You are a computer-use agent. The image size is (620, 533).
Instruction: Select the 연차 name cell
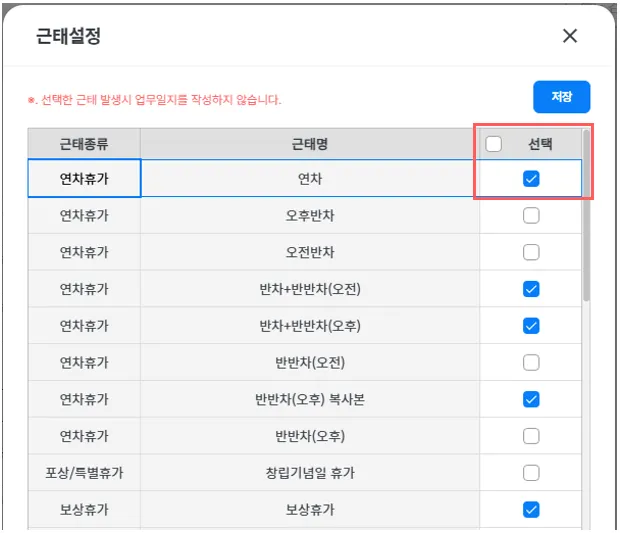[310, 179]
